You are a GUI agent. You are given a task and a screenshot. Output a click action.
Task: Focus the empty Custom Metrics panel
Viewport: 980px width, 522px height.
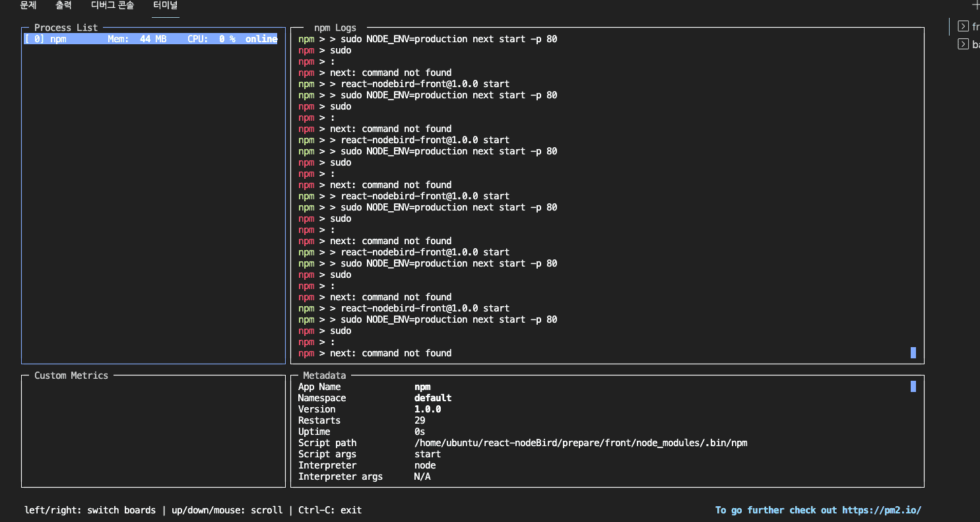pyautogui.click(x=153, y=434)
